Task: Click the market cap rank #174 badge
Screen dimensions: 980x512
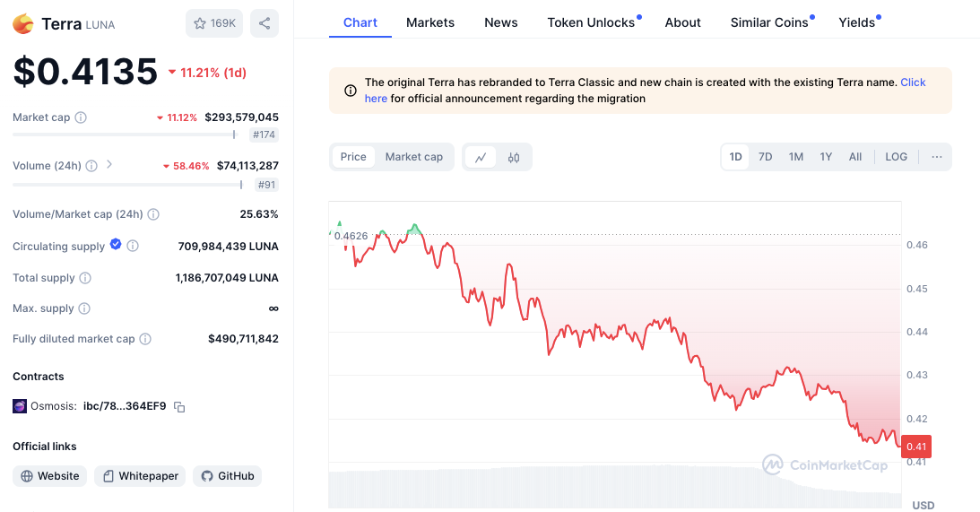Action: (264, 135)
